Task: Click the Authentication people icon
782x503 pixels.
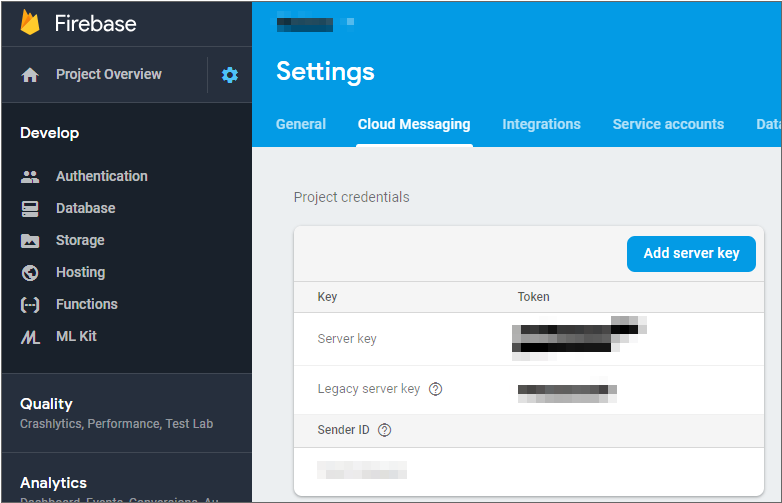Action: (x=30, y=177)
